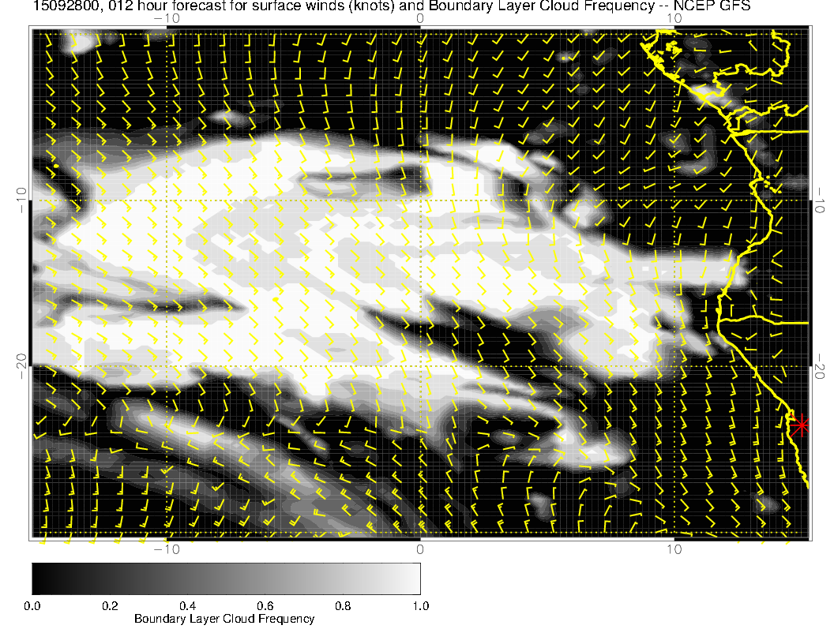Click the 1.0 colorbar tick label
This screenshot has height=644, width=834.
pyautogui.click(x=419, y=605)
